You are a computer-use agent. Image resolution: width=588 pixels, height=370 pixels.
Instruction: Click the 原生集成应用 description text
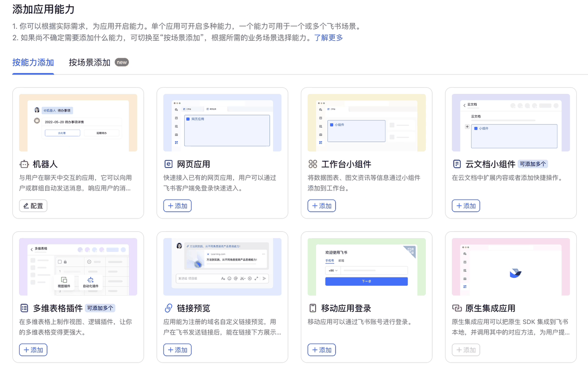(511, 327)
